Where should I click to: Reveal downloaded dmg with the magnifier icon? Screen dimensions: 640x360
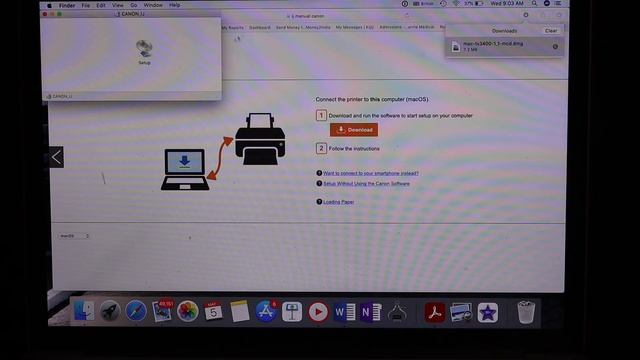point(555,47)
